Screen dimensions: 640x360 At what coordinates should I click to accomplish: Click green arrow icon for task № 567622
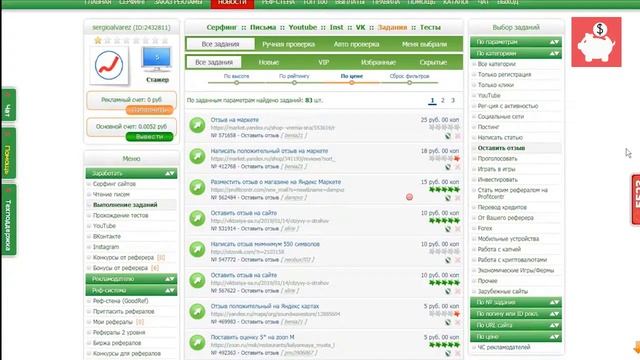point(197,280)
